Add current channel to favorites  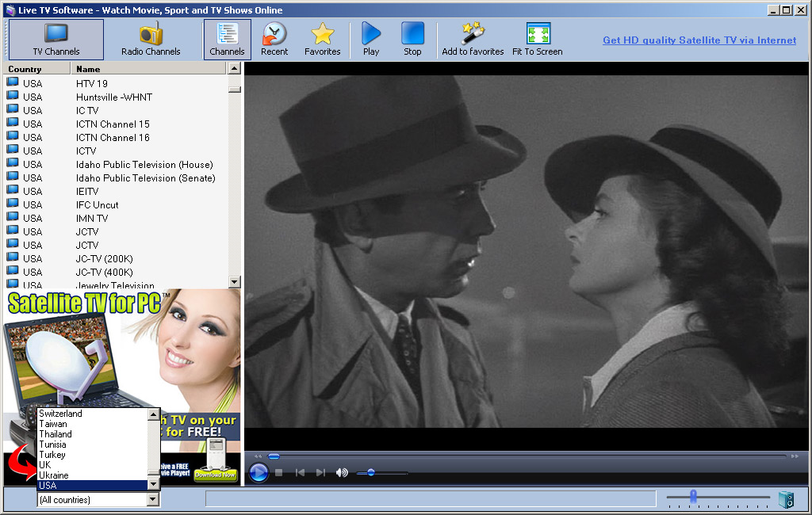(x=473, y=40)
